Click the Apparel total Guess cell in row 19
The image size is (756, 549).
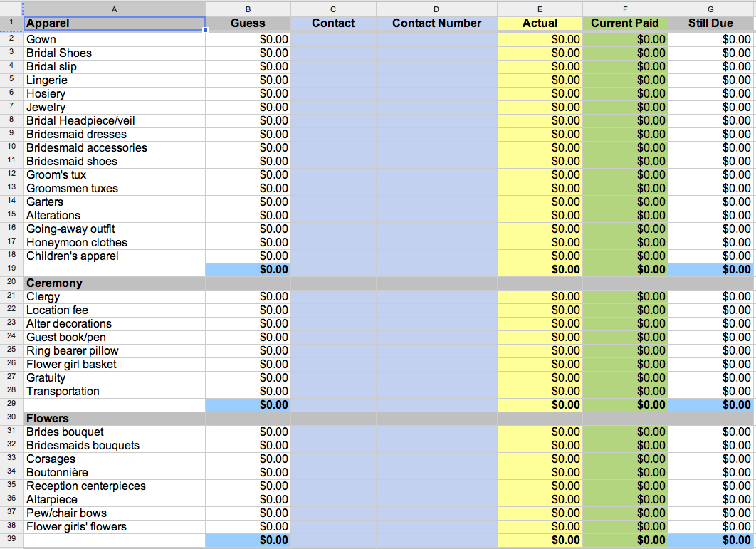tap(248, 269)
